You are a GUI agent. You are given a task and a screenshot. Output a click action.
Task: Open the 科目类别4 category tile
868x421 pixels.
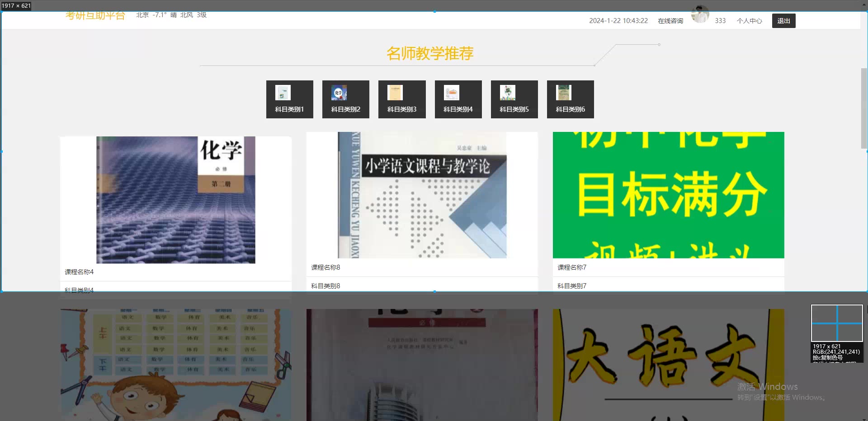458,99
